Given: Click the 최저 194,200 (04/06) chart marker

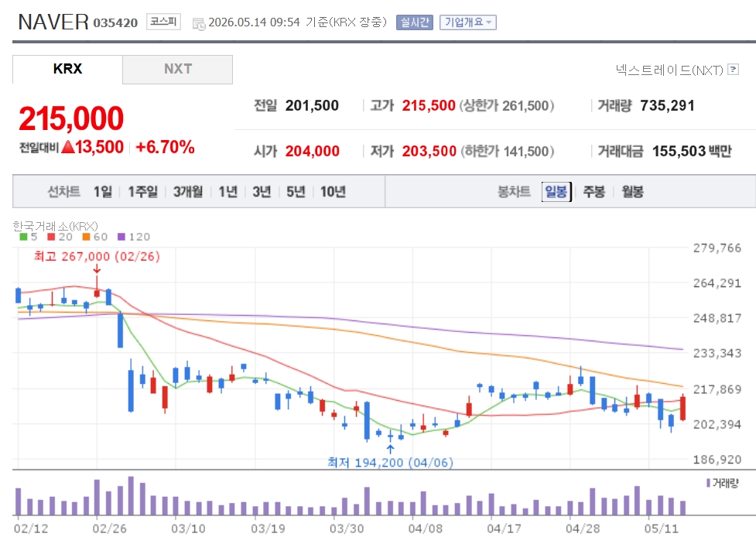Looking at the screenshot, I should [391, 463].
